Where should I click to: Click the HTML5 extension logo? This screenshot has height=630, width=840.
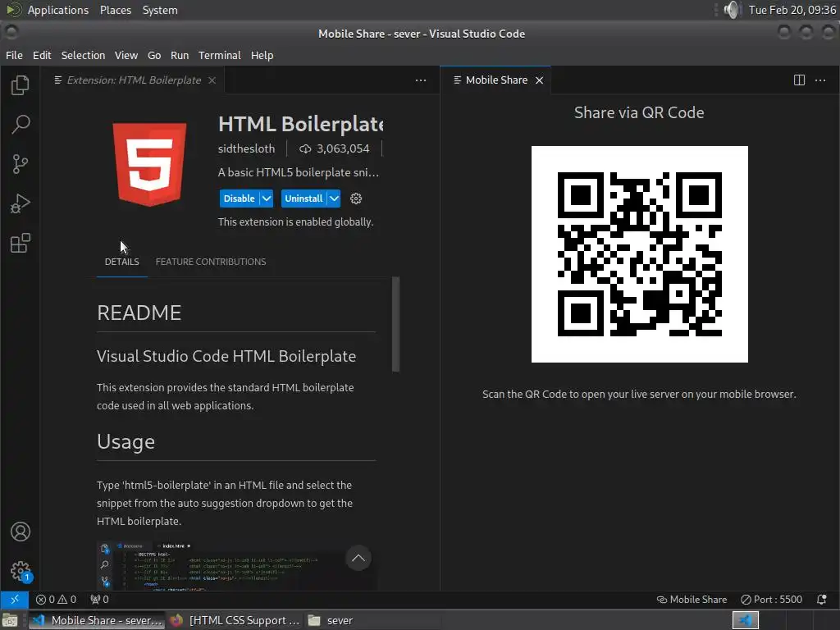149,164
